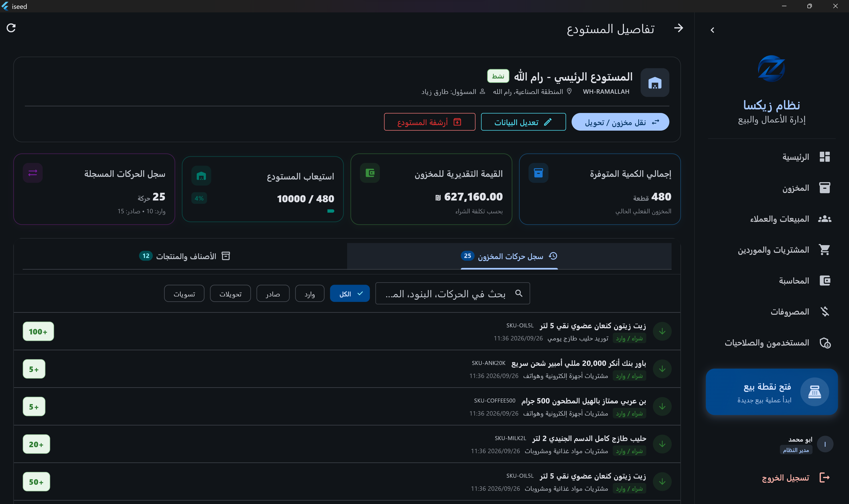
Task: Click تعديل البيانات button
Action: click(523, 122)
